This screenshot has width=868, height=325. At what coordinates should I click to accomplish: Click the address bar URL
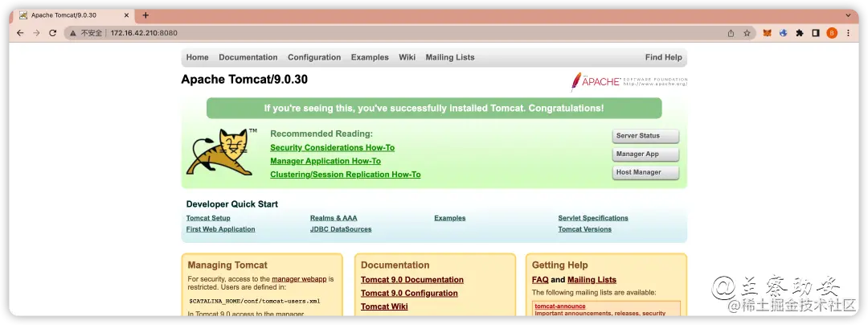[144, 33]
